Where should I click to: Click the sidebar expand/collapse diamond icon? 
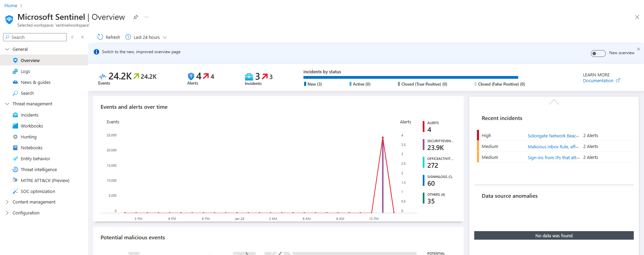[72, 37]
